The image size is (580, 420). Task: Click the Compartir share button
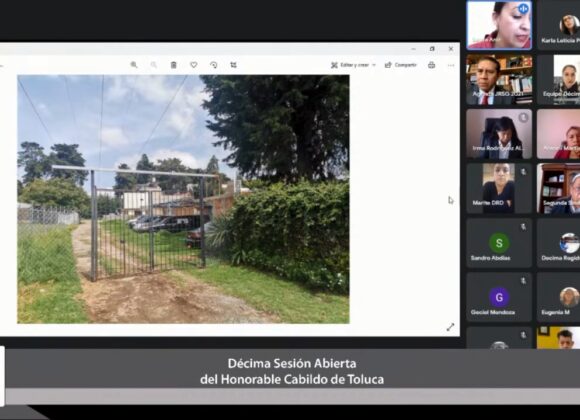tap(401, 65)
